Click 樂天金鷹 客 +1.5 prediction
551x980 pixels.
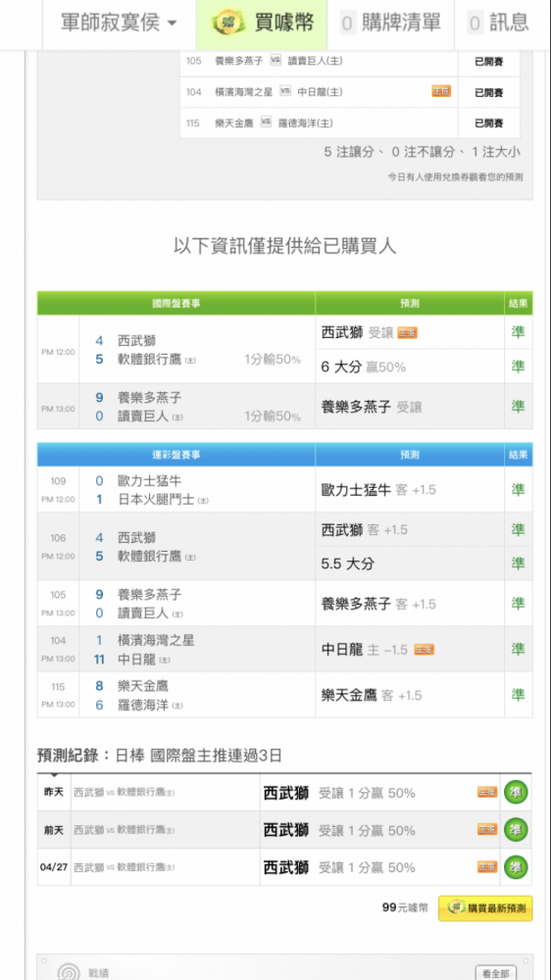372,695
